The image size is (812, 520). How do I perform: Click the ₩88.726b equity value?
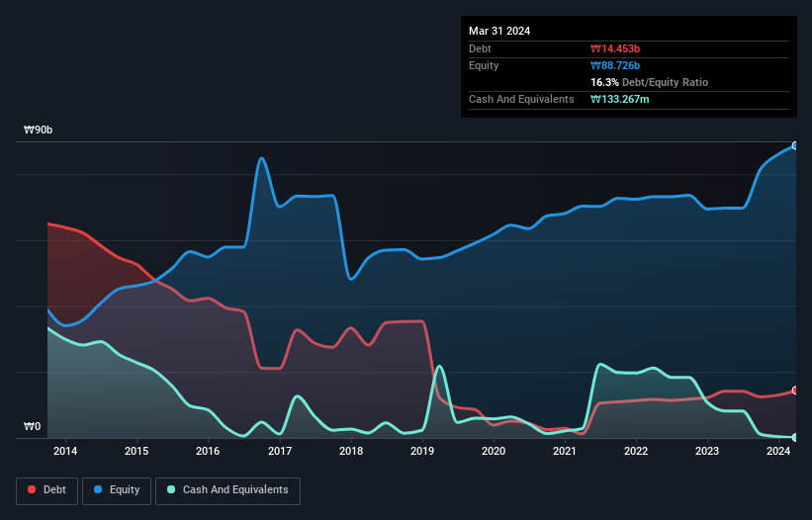615,65
